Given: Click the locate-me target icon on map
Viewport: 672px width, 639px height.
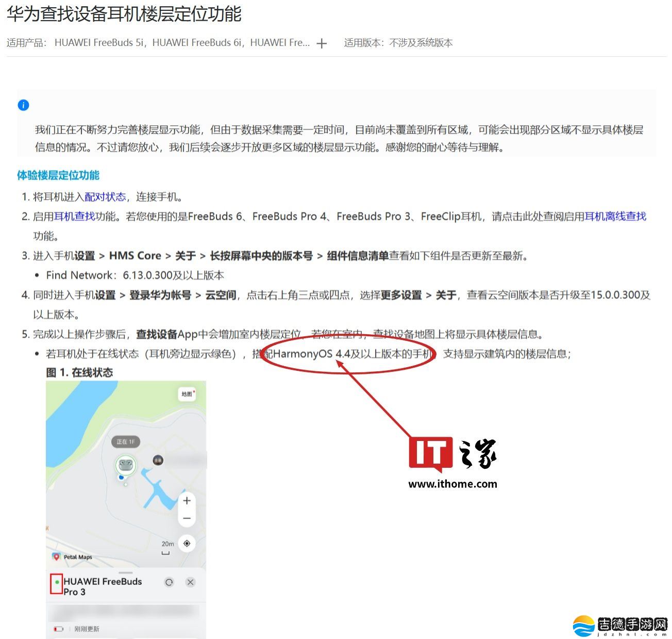Looking at the screenshot, I should click(187, 543).
